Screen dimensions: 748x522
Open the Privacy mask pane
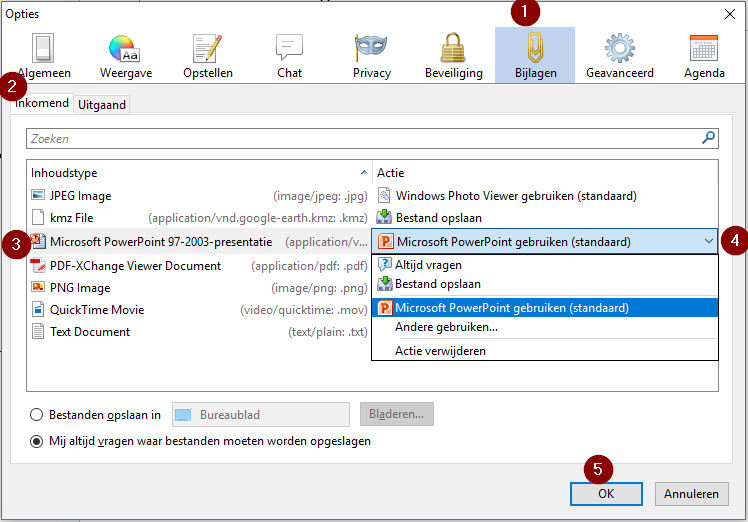(372, 55)
